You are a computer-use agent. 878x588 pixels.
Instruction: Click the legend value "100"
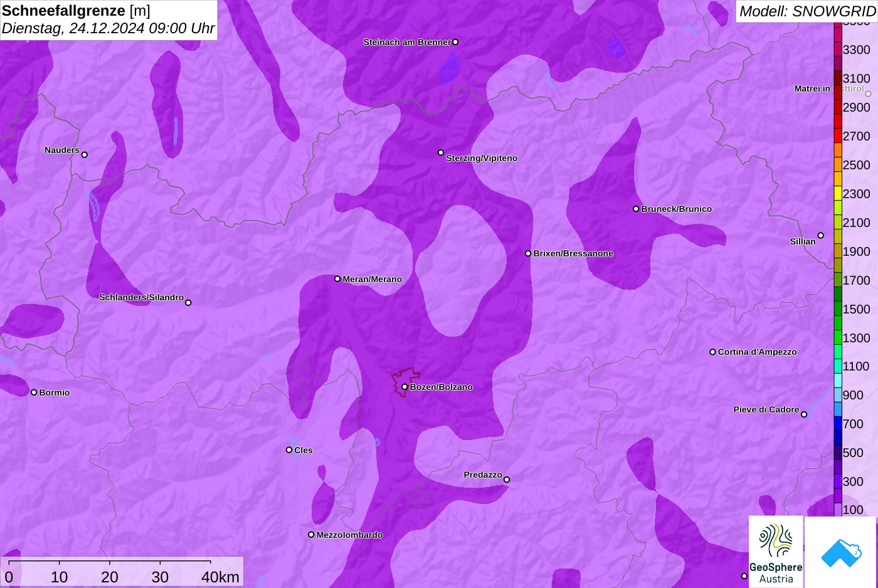[853, 510]
